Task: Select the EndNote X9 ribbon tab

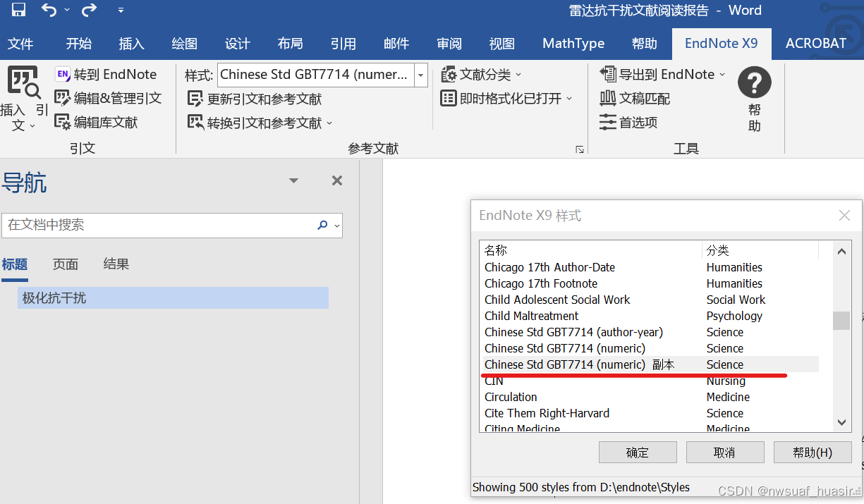Action: tap(722, 44)
